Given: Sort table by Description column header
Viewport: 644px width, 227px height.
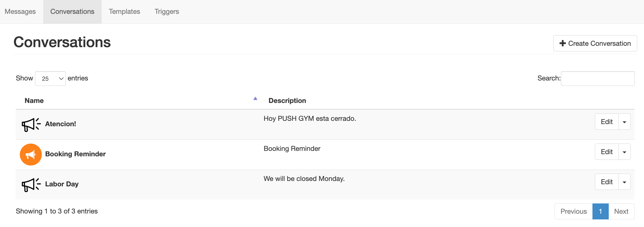Looking at the screenshot, I should tap(287, 101).
